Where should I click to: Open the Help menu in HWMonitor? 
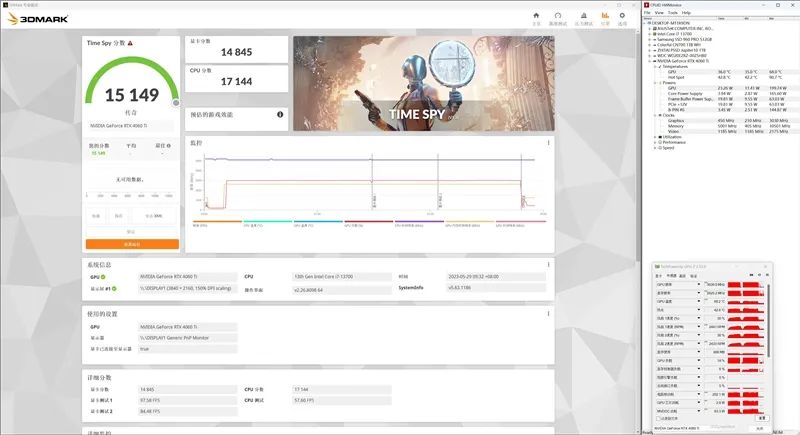[x=686, y=13]
